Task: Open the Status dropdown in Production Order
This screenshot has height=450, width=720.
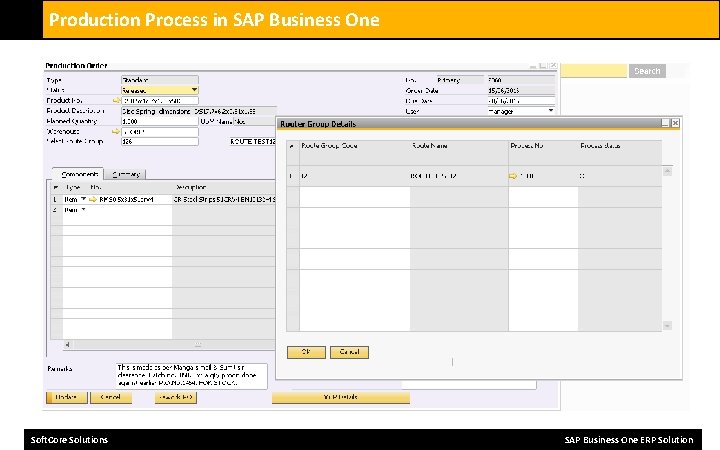Action: [x=194, y=90]
